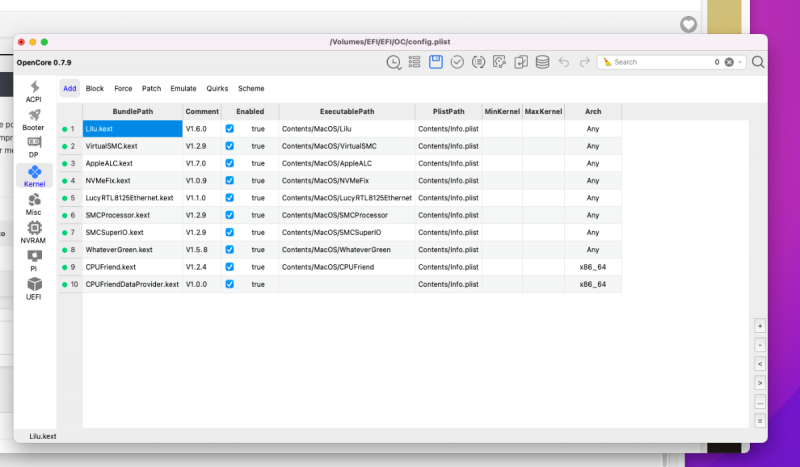Click the broom icon in search box
This screenshot has width=800, height=467.
pos(607,62)
